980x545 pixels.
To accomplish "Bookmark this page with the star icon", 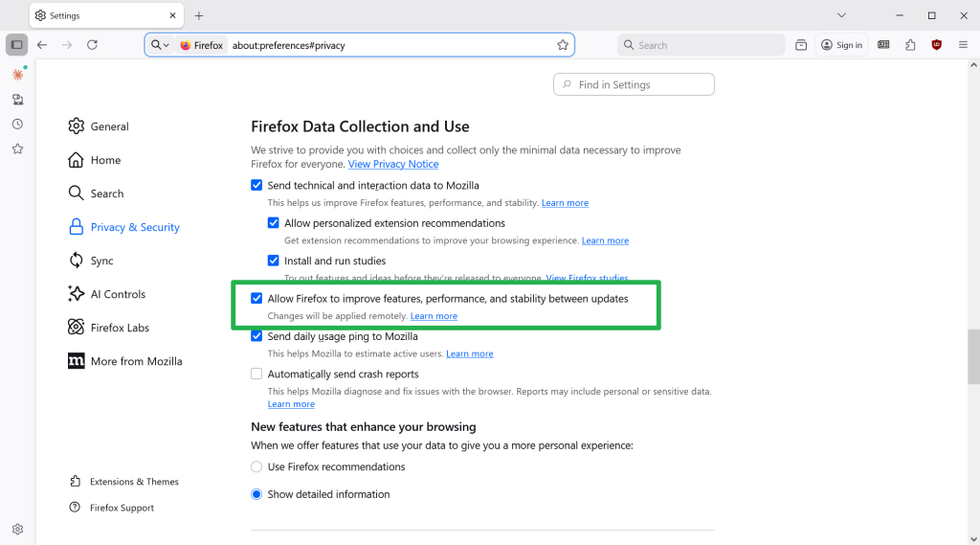I will click(564, 45).
